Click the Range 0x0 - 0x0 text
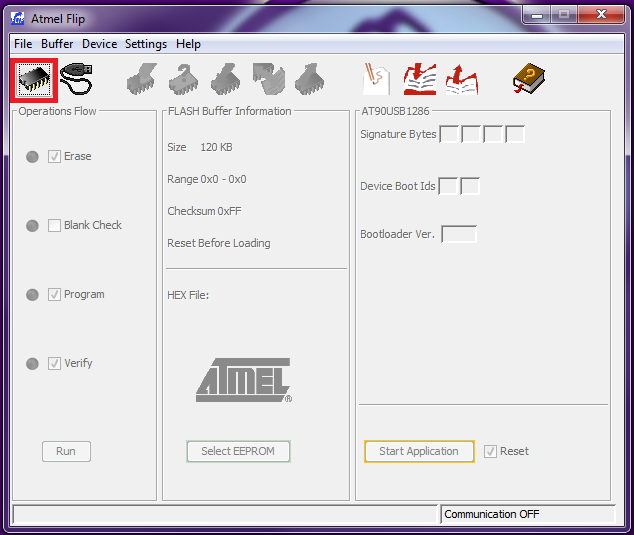Screen dimensions: 634x535 click(207, 179)
